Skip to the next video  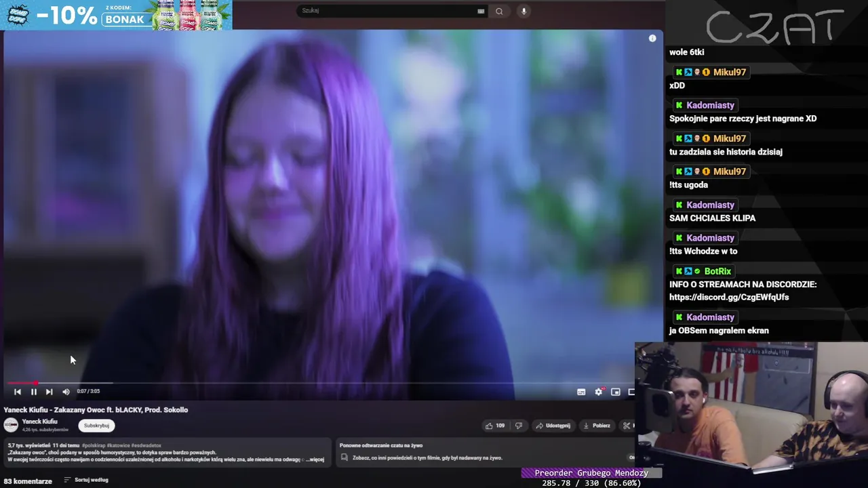pyautogui.click(x=49, y=392)
